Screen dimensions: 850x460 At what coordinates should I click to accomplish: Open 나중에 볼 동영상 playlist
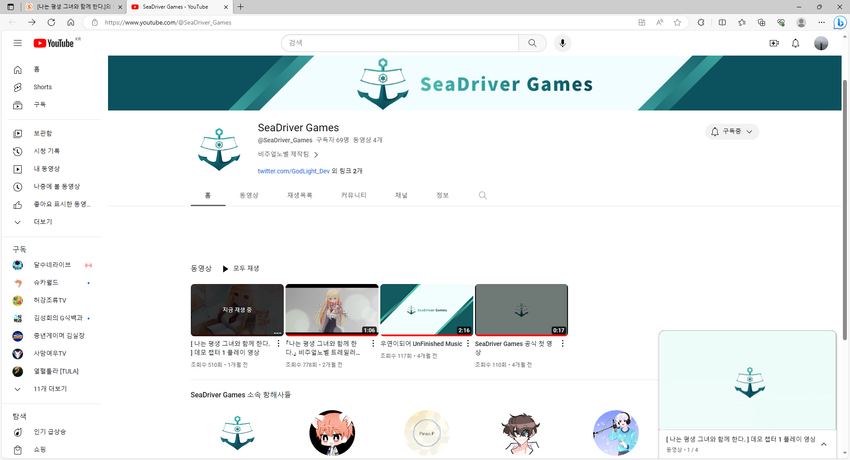51,186
